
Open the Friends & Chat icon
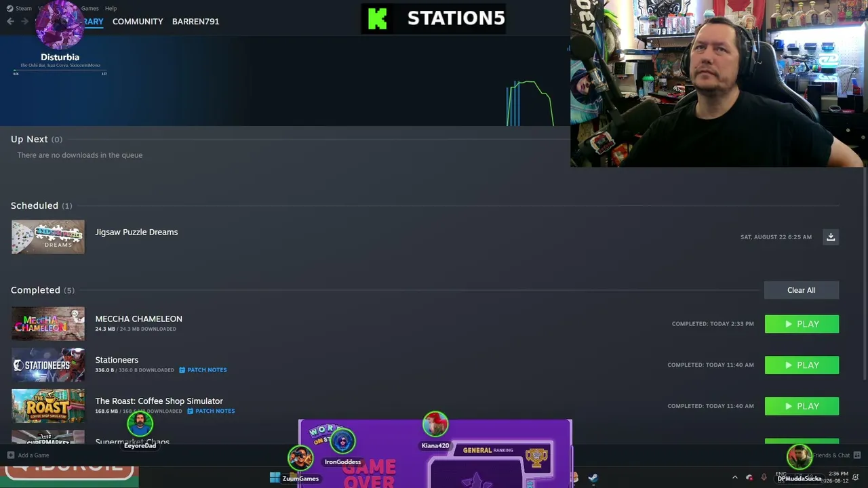pyautogui.click(x=857, y=455)
